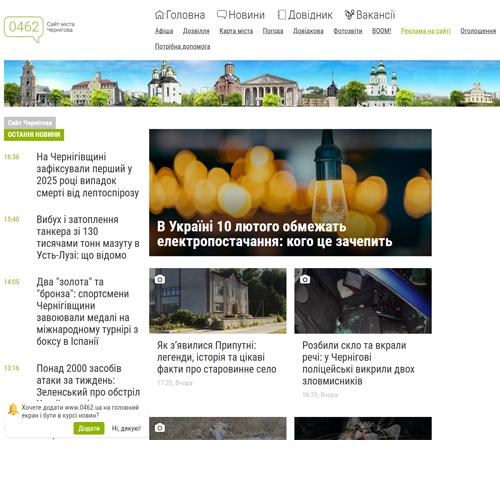Viewport: 500px width, 500px height.
Task: Open Потрібна допомога link
Action: point(182,46)
